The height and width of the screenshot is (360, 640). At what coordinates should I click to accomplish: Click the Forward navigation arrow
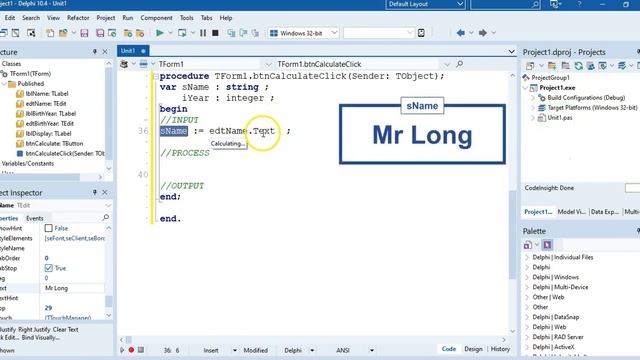tap(483, 33)
